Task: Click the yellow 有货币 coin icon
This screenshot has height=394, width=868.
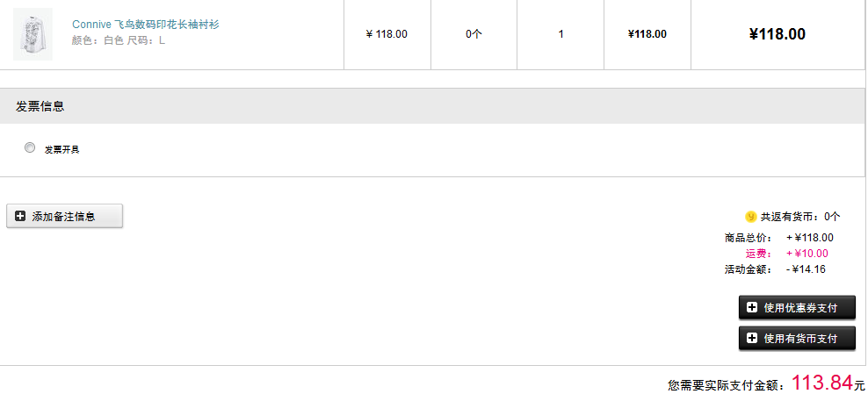Action: [x=750, y=217]
